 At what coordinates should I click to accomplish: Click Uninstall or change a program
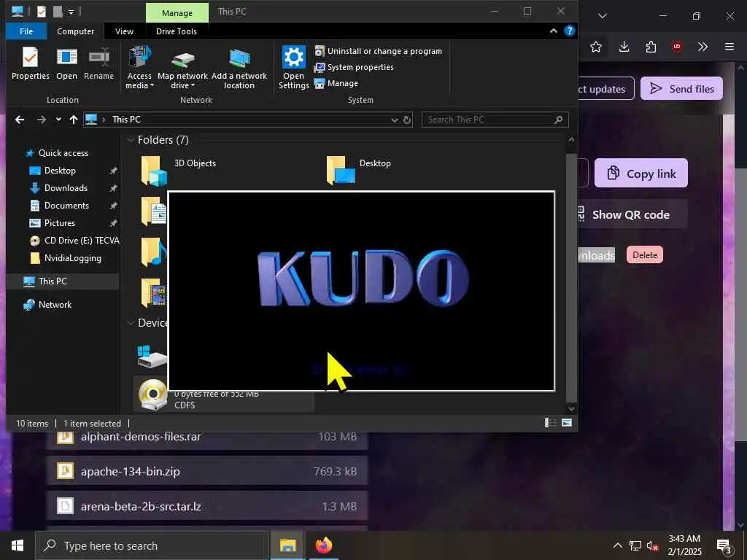379,51
